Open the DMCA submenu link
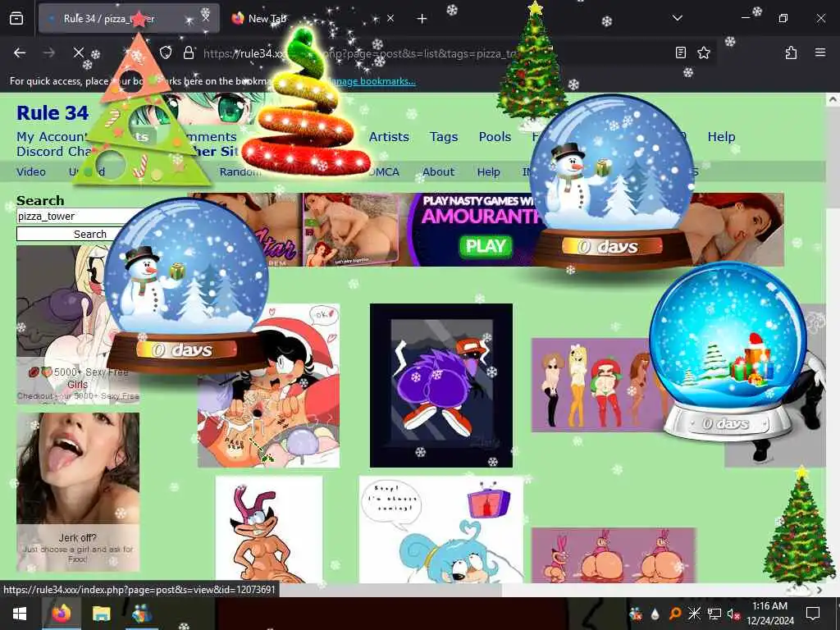Screen dimensions: 840x630 (384, 172)
